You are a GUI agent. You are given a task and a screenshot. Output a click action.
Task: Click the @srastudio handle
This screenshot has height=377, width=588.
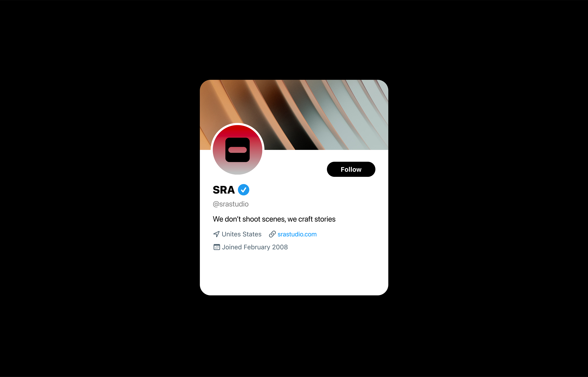[x=231, y=204]
